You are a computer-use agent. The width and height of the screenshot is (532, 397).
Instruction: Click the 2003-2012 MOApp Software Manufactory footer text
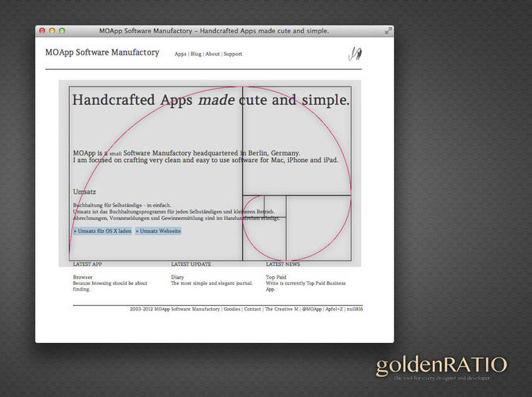[175, 309]
